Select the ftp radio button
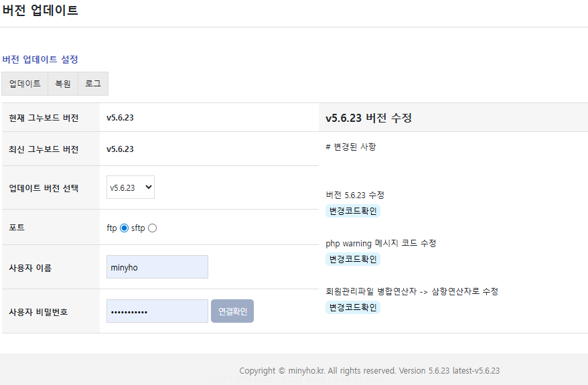588x385 pixels. coord(124,228)
